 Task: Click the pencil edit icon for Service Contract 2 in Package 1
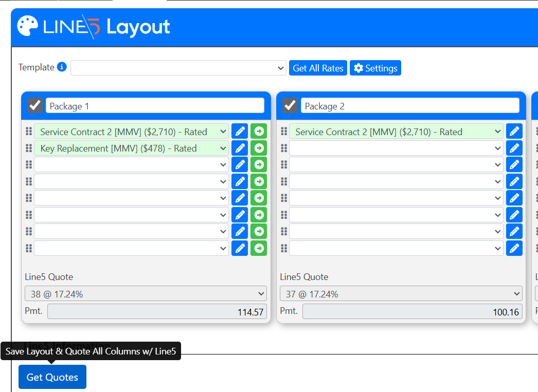(240, 132)
